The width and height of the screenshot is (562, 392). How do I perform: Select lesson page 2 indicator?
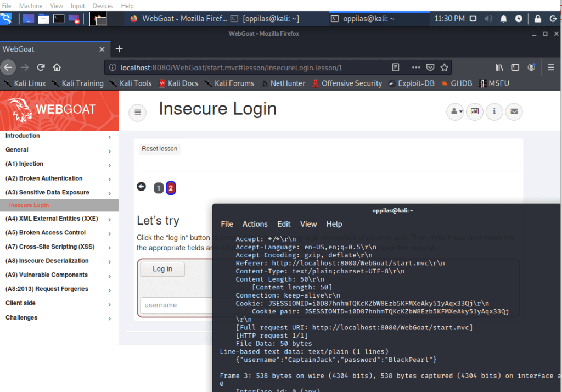pyautogui.click(x=171, y=188)
